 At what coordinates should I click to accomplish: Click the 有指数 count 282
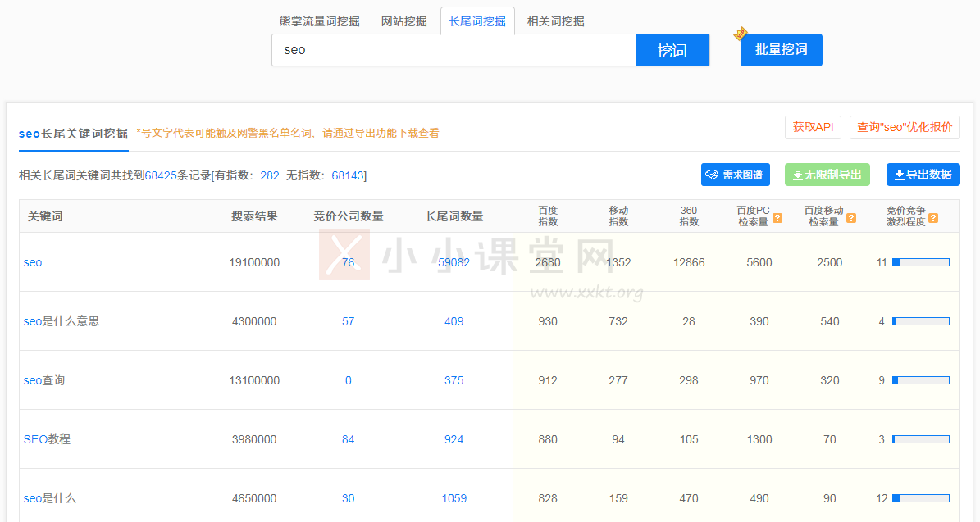point(269,175)
